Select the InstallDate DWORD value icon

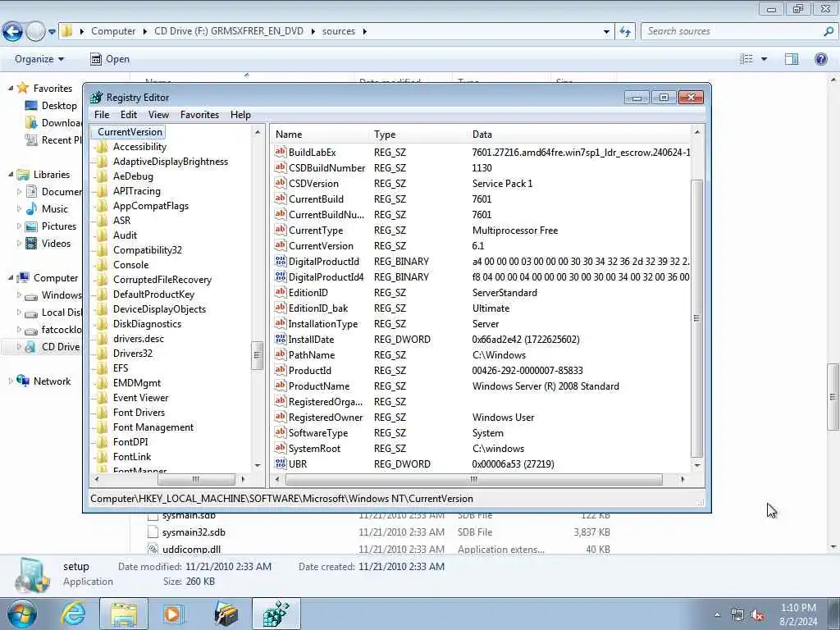point(281,339)
